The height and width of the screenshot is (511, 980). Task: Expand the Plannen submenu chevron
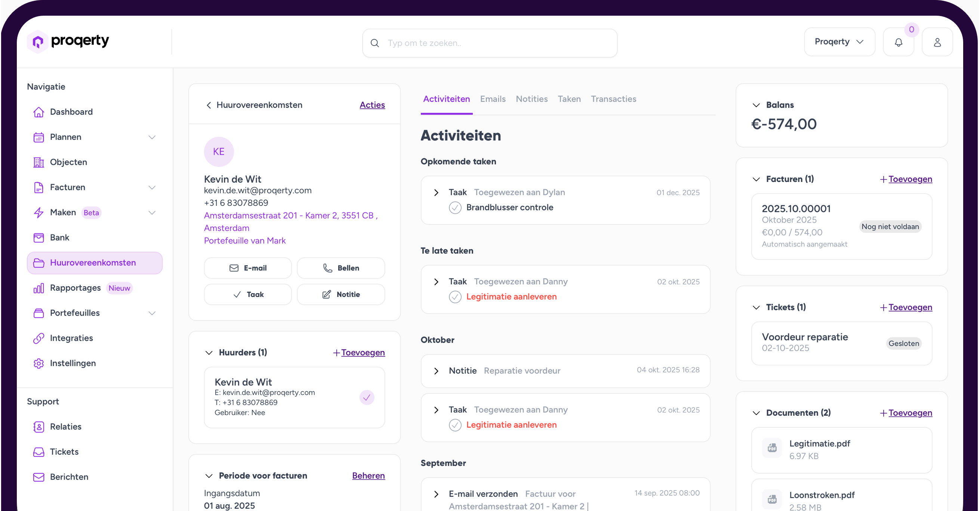(152, 137)
